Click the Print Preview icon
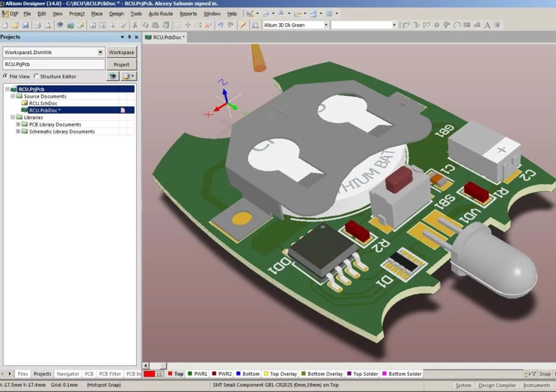The image size is (556, 392). click(x=48, y=25)
